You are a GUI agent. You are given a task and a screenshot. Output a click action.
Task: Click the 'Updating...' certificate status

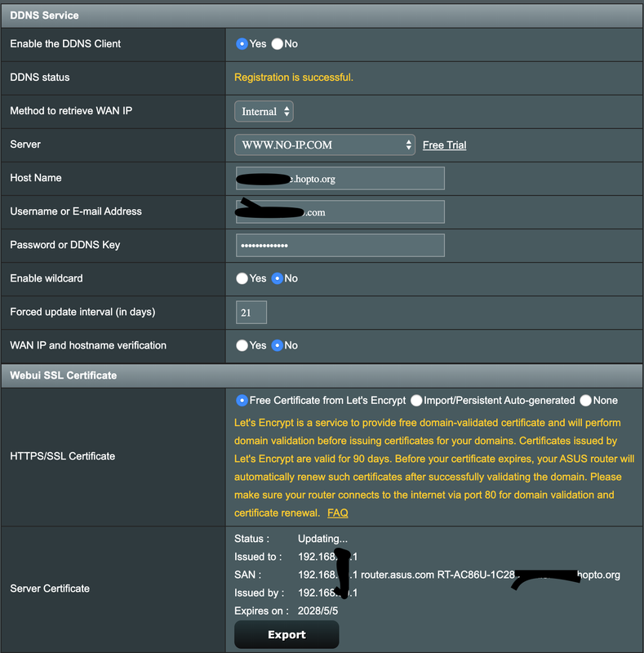point(322,539)
